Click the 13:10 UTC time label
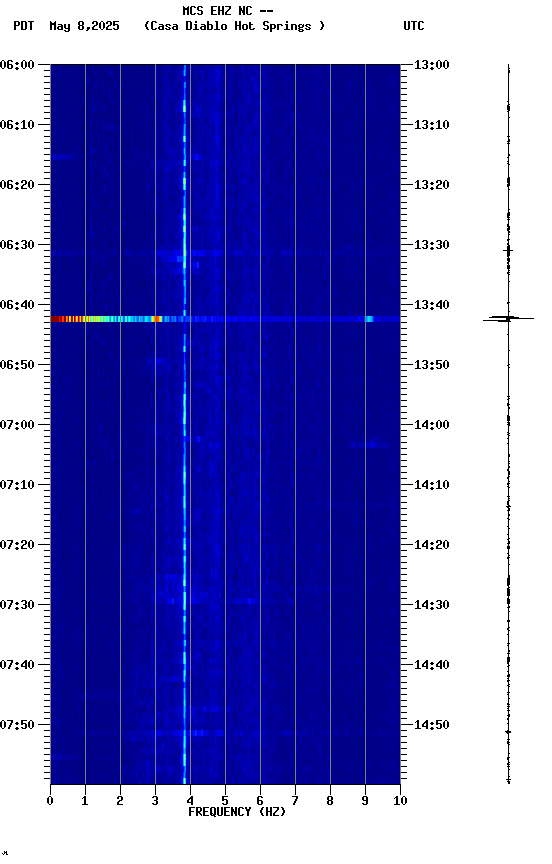552x864 pixels. tap(432, 125)
